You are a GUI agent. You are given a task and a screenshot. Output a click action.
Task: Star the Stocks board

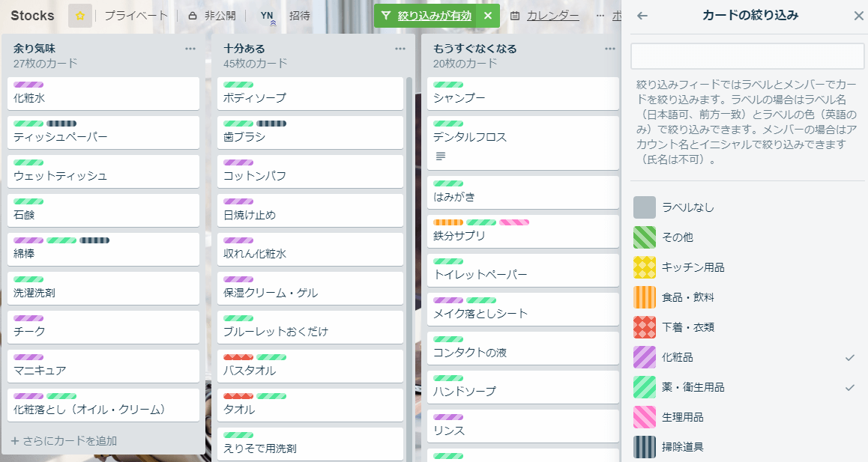coord(79,16)
